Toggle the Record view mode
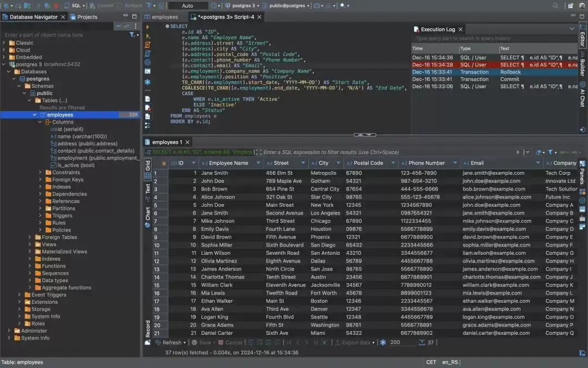This screenshot has width=588, height=368. coord(148,328)
